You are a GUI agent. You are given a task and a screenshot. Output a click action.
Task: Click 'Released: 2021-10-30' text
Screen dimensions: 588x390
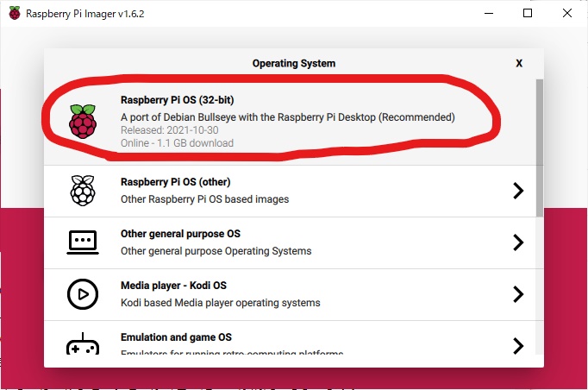(170, 130)
